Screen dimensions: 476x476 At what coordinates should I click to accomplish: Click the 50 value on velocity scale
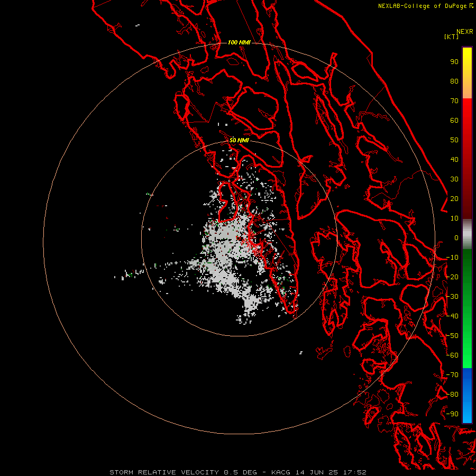[x=454, y=140]
